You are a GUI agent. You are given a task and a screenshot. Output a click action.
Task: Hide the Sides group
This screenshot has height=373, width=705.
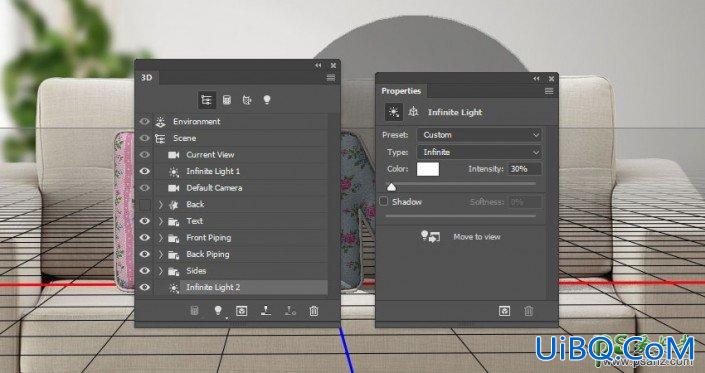(x=144, y=271)
